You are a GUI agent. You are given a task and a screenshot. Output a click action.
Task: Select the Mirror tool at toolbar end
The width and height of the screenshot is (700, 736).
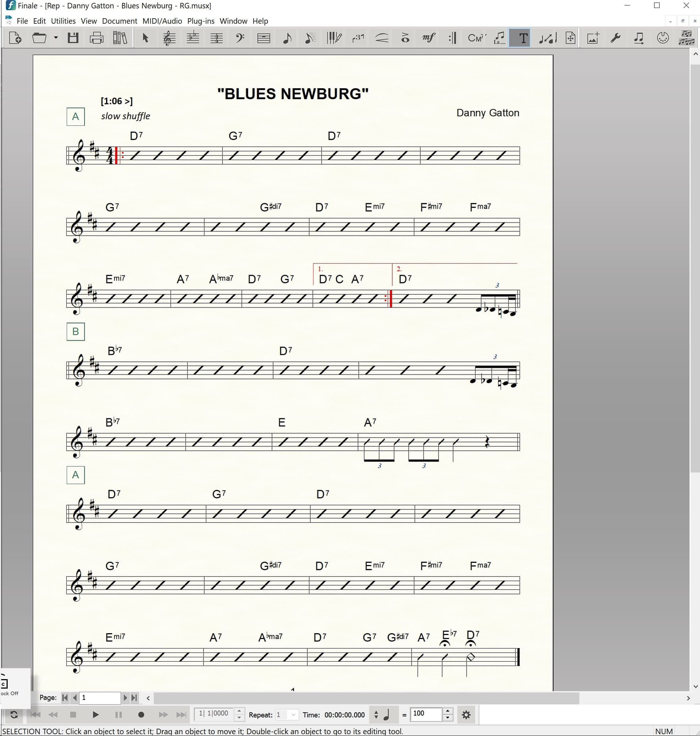[x=686, y=38]
